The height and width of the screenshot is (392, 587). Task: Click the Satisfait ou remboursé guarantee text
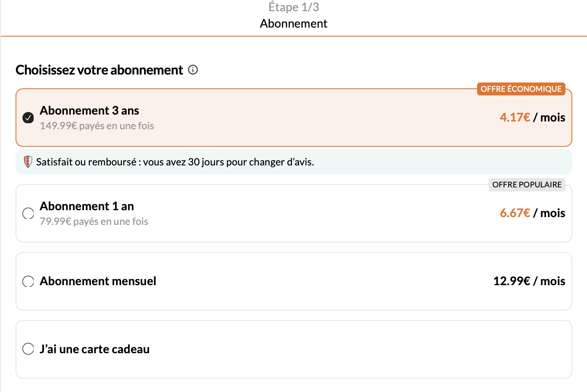(175, 162)
